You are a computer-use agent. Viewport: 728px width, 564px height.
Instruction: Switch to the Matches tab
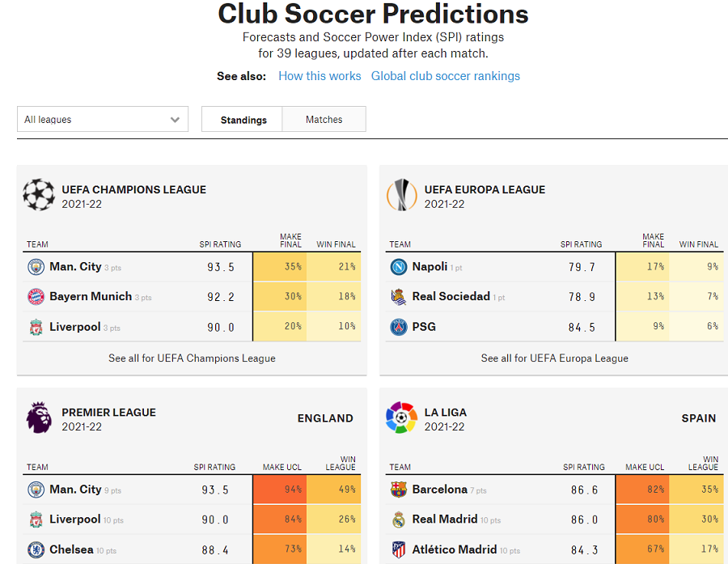[324, 120]
